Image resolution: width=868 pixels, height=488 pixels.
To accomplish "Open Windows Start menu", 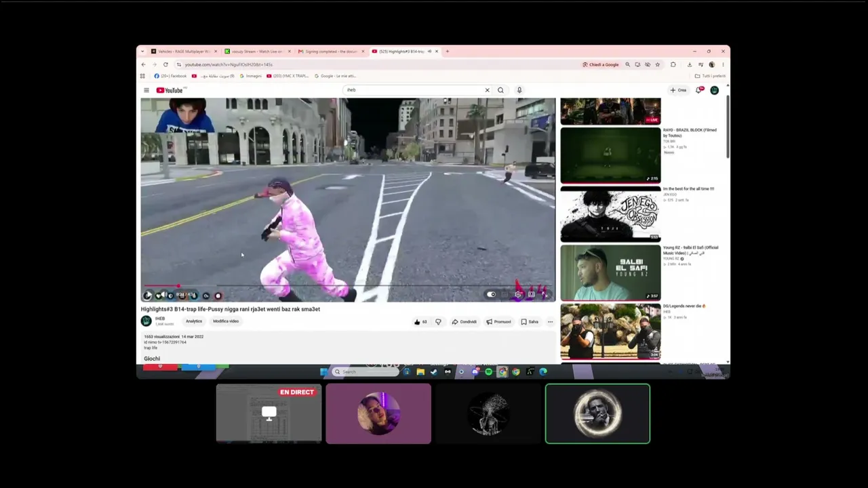I will (324, 371).
